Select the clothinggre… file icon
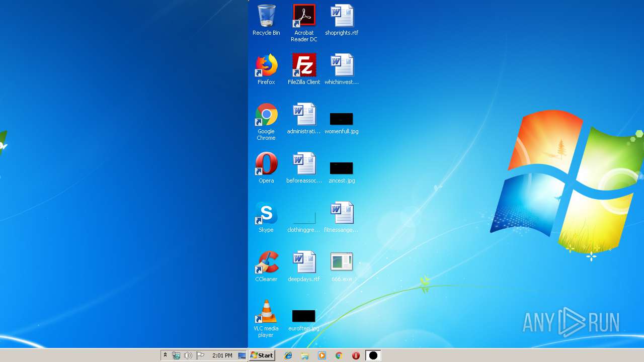This screenshot has height=362, width=644. [304, 221]
